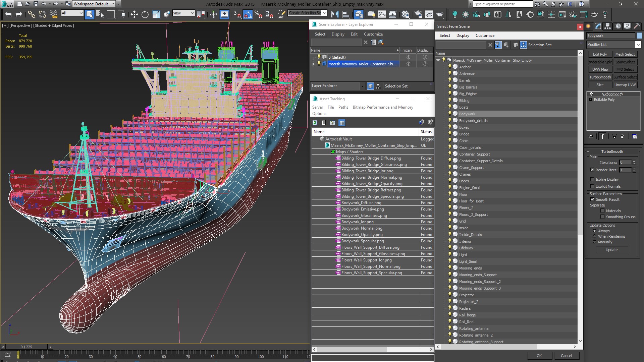Click the Select and Link tool
Image resolution: width=644 pixels, height=362 pixels.
[x=31, y=14]
